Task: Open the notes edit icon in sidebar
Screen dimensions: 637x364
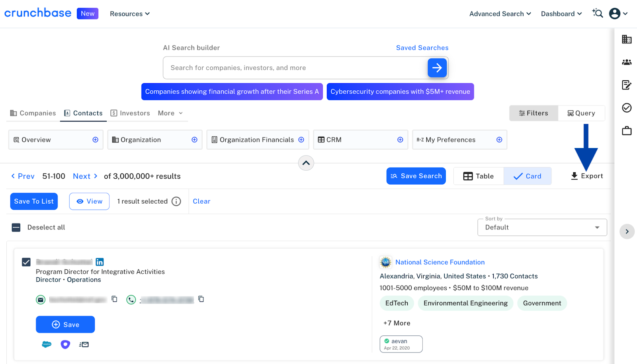Action: pyautogui.click(x=627, y=85)
